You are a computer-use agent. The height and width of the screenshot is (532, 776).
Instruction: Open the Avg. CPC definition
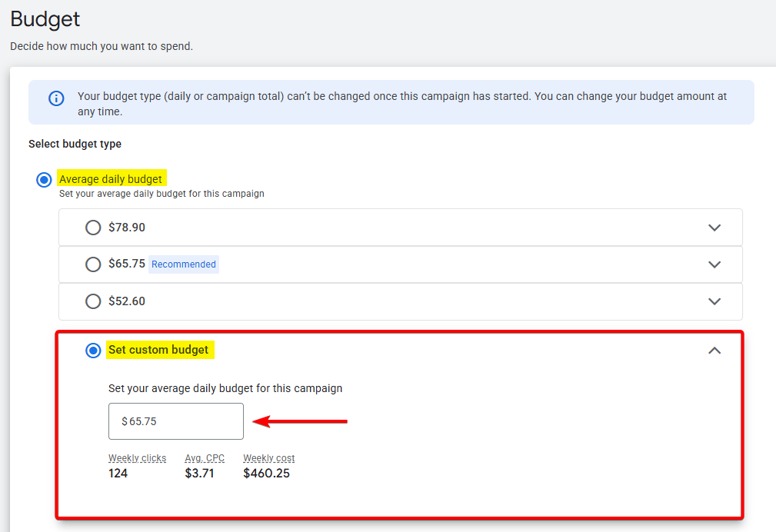(x=204, y=457)
